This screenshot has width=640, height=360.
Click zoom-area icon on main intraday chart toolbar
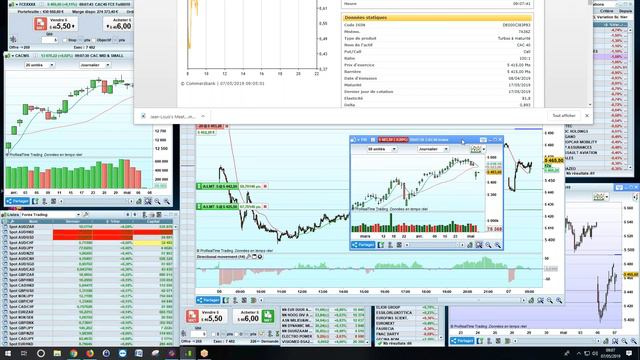point(540,300)
